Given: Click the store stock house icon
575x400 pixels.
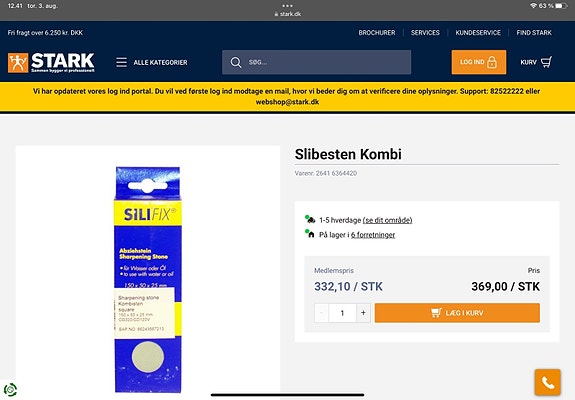Looking at the screenshot, I should point(310,234).
